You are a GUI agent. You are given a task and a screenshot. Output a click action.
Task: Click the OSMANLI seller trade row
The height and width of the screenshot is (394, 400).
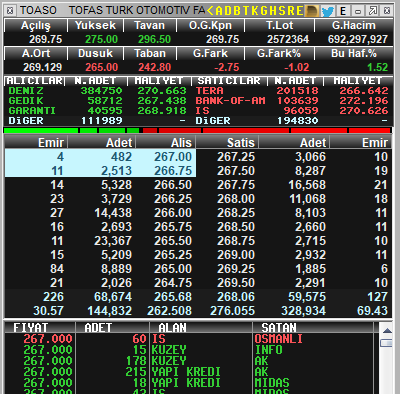pyautogui.click(x=189, y=339)
